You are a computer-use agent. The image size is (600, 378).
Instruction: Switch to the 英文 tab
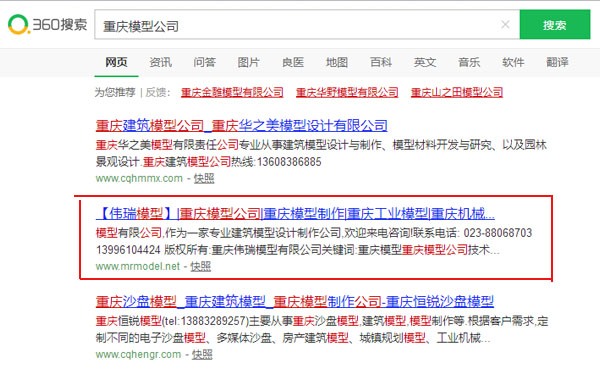[x=425, y=62]
